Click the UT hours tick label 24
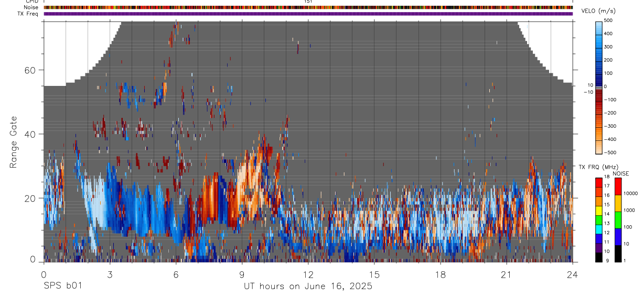This screenshot has width=644, height=297. pyautogui.click(x=572, y=274)
